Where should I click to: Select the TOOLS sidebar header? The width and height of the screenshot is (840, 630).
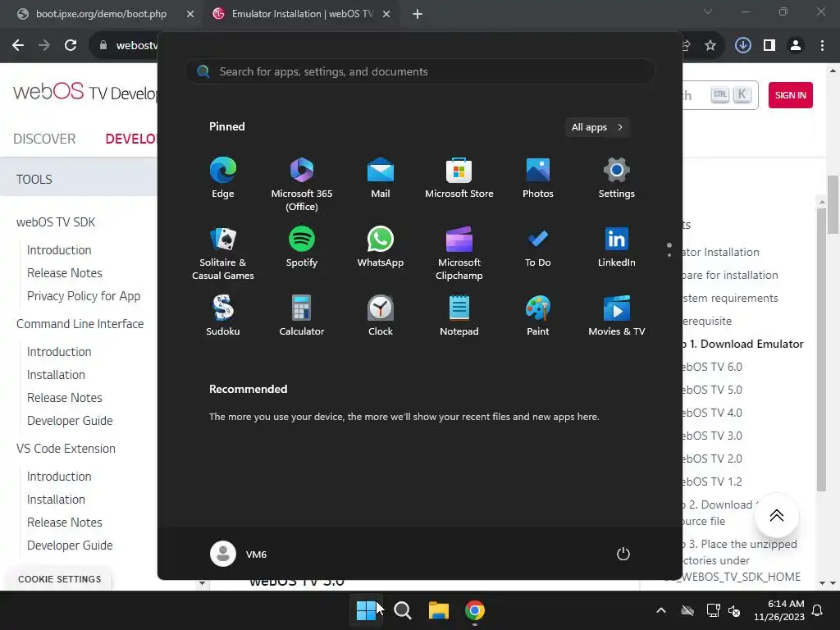(x=79, y=179)
